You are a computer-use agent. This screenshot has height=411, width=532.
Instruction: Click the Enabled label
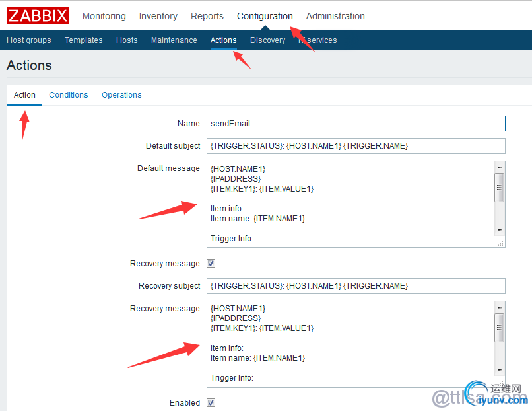[185, 403]
